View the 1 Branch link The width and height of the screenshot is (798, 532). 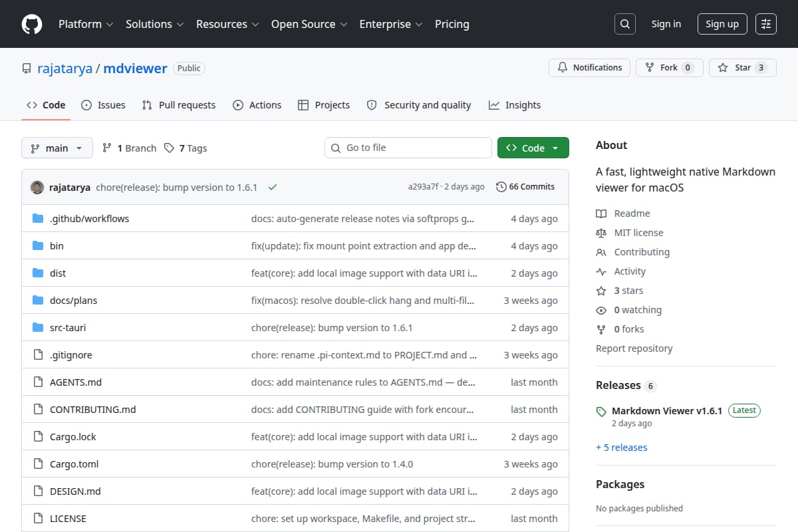(x=129, y=148)
